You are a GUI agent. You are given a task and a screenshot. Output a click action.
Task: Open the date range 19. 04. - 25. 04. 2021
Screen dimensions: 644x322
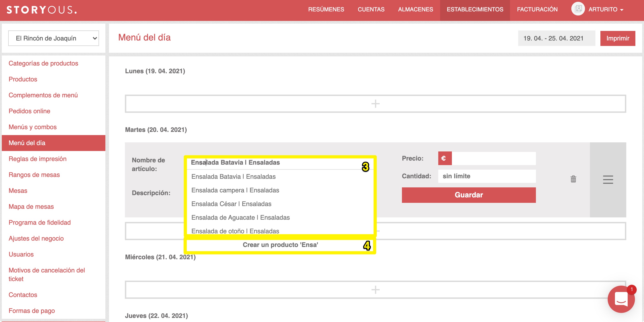(x=556, y=38)
